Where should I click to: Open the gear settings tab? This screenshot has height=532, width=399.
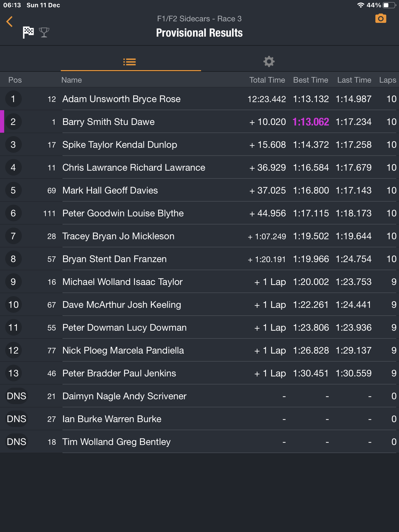coord(269,62)
